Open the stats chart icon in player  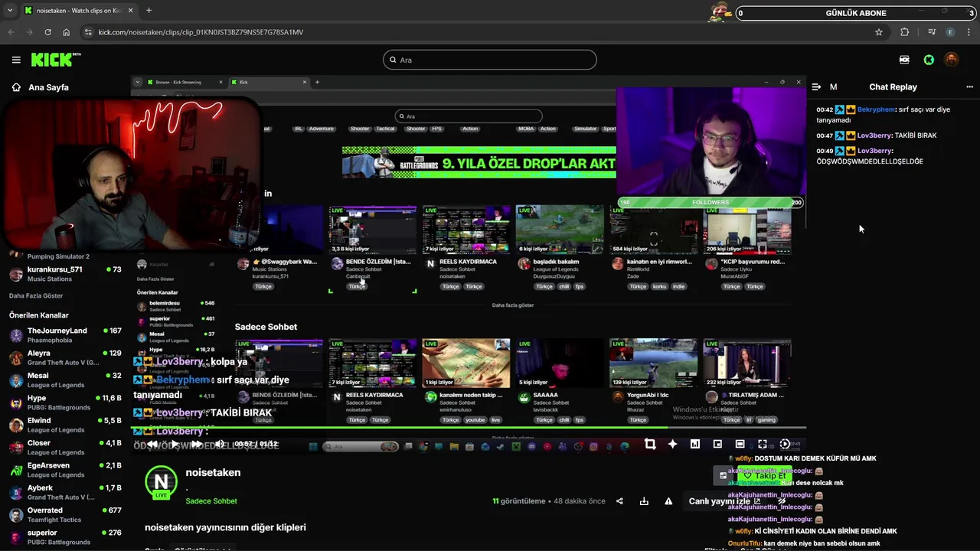pyautogui.click(x=694, y=444)
